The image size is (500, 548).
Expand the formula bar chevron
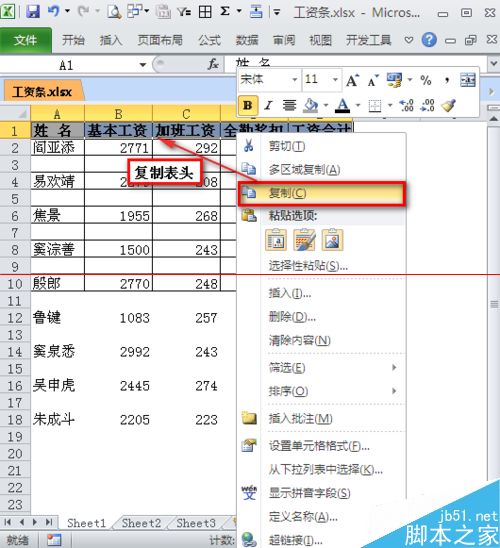(x=494, y=64)
